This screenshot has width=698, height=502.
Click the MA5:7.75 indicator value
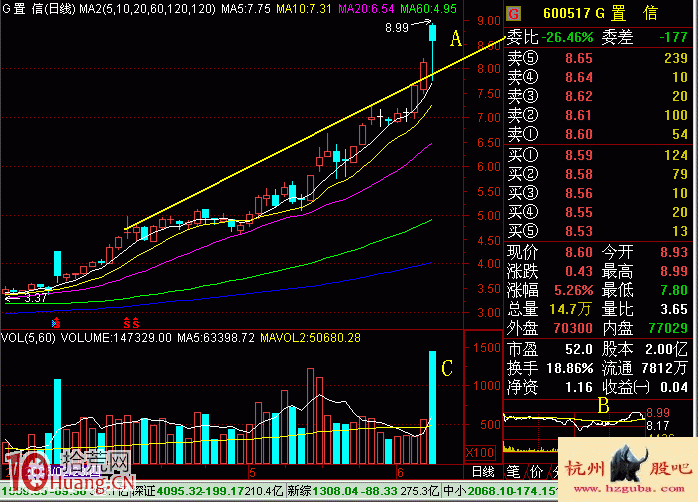click(x=246, y=8)
